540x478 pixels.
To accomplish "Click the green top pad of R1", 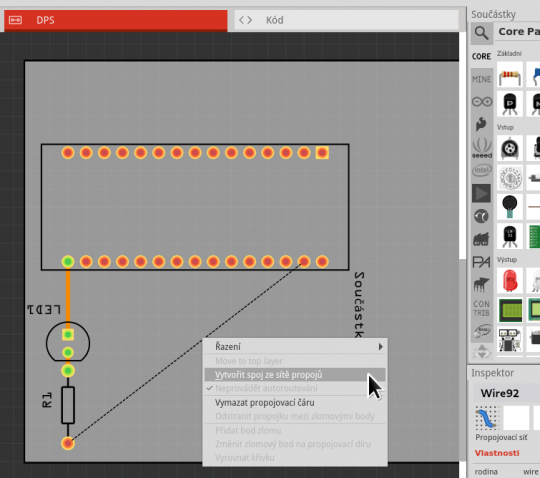I will tap(68, 371).
